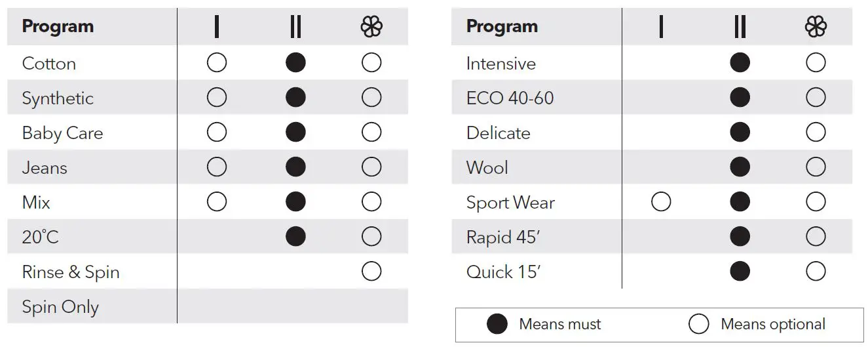
Task: Click the left table's Program heading
Action: tap(58, 27)
